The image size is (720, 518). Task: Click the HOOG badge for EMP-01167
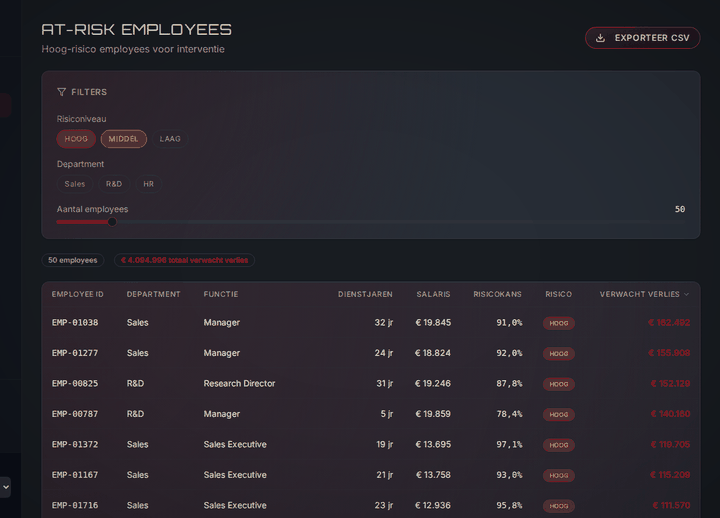pos(558,475)
